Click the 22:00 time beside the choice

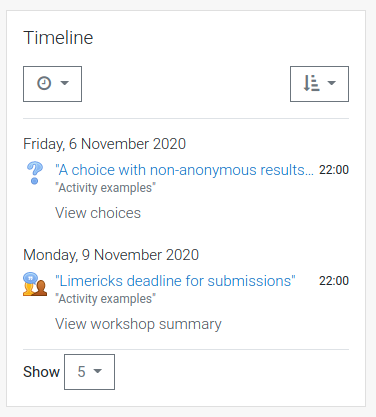(x=334, y=170)
